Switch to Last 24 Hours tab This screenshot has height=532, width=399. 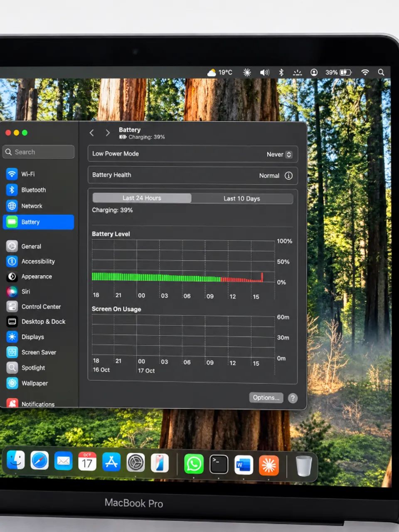click(142, 198)
